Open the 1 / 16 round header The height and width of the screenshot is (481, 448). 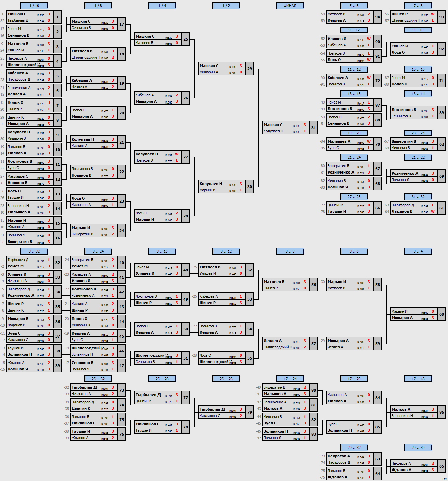(34, 6)
